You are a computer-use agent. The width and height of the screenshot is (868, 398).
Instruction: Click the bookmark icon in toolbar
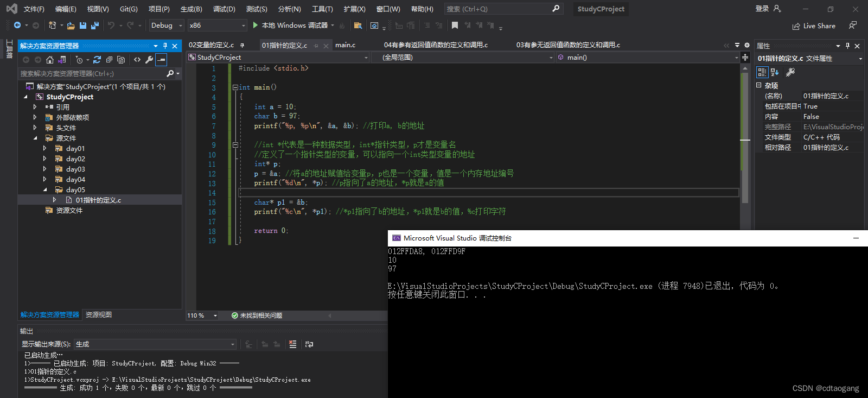[x=455, y=26]
